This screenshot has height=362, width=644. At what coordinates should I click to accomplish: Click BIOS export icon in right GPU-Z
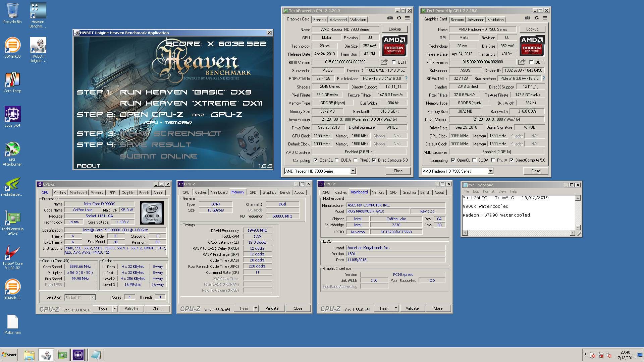click(x=522, y=62)
